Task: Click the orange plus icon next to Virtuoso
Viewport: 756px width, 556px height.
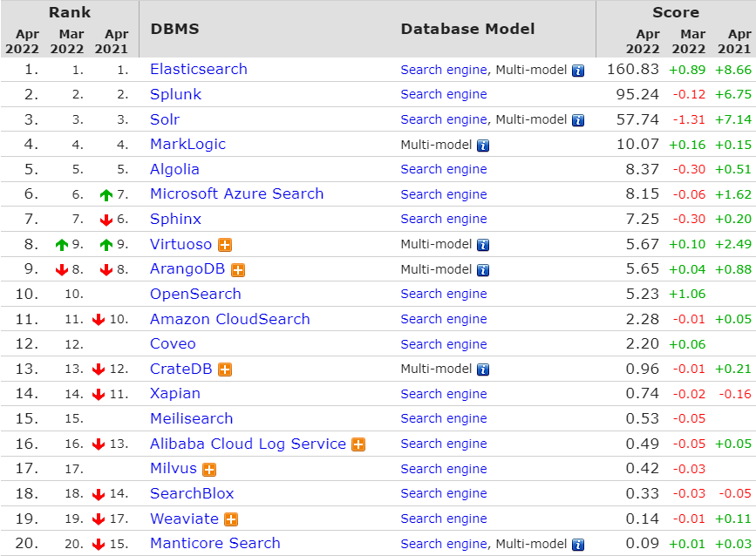Action: [225, 245]
